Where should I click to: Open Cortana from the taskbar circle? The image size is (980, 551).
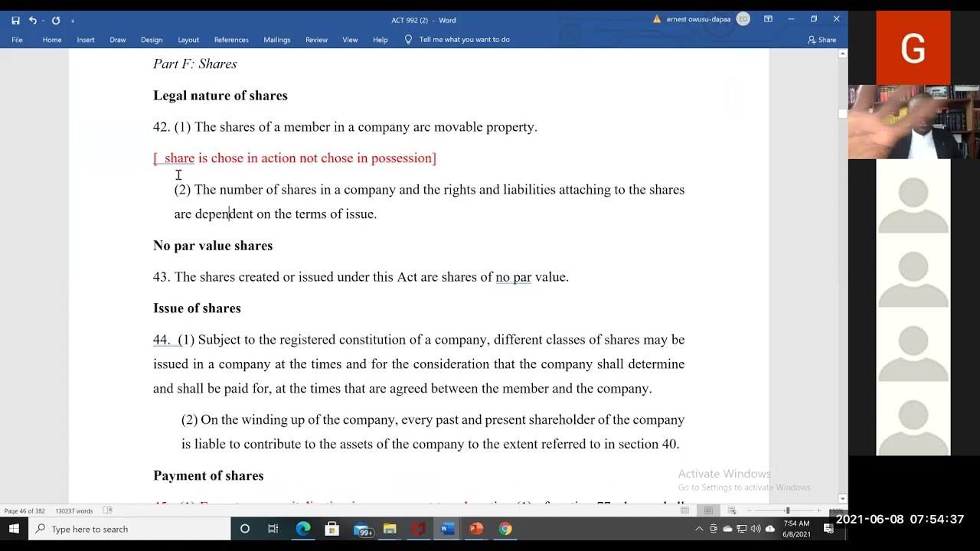[245, 529]
